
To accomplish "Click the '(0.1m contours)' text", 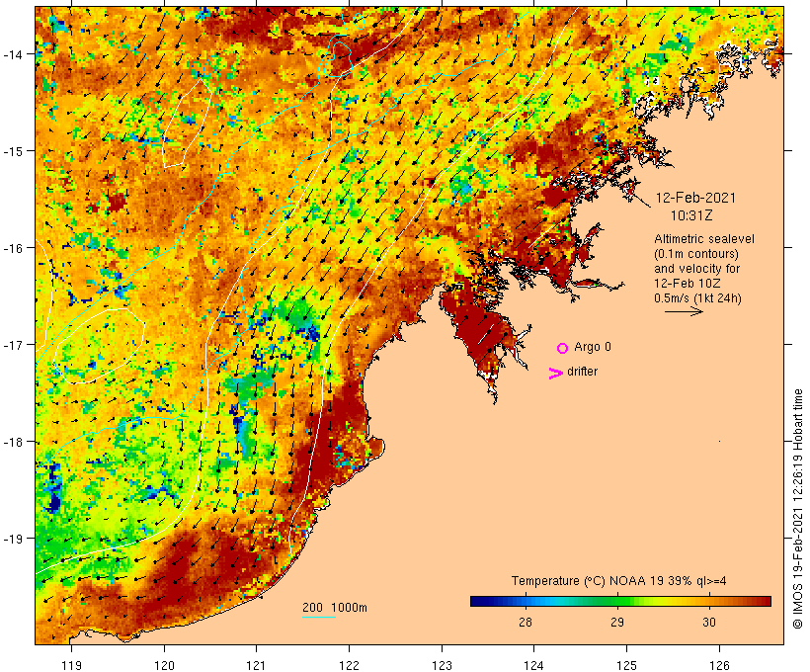I will click(x=696, y=254).
